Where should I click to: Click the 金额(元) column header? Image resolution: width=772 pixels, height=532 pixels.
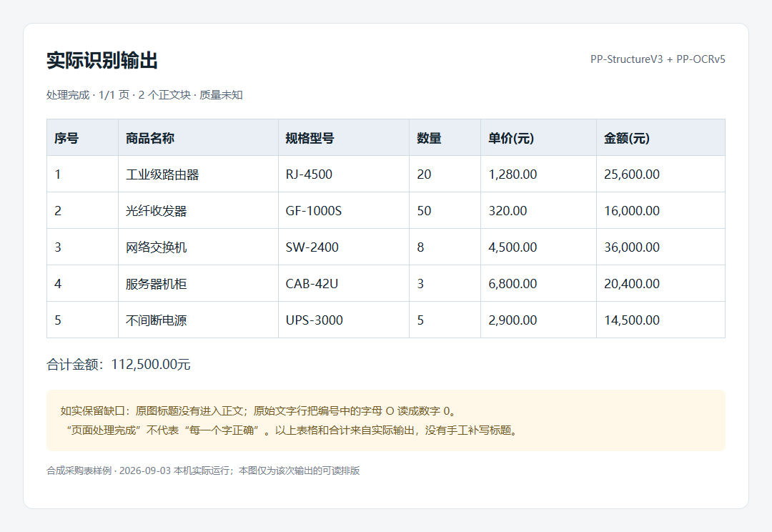660,137
